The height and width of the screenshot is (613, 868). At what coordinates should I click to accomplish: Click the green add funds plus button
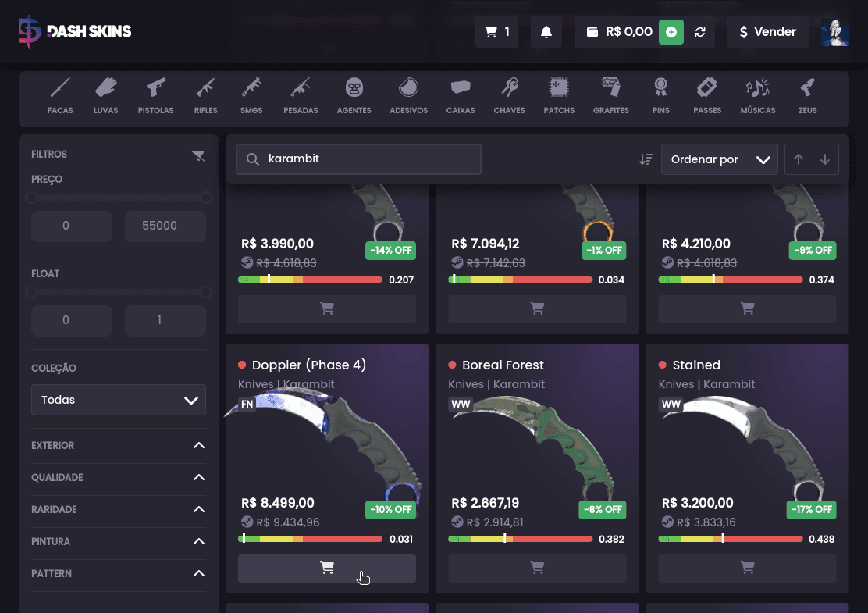671,32
